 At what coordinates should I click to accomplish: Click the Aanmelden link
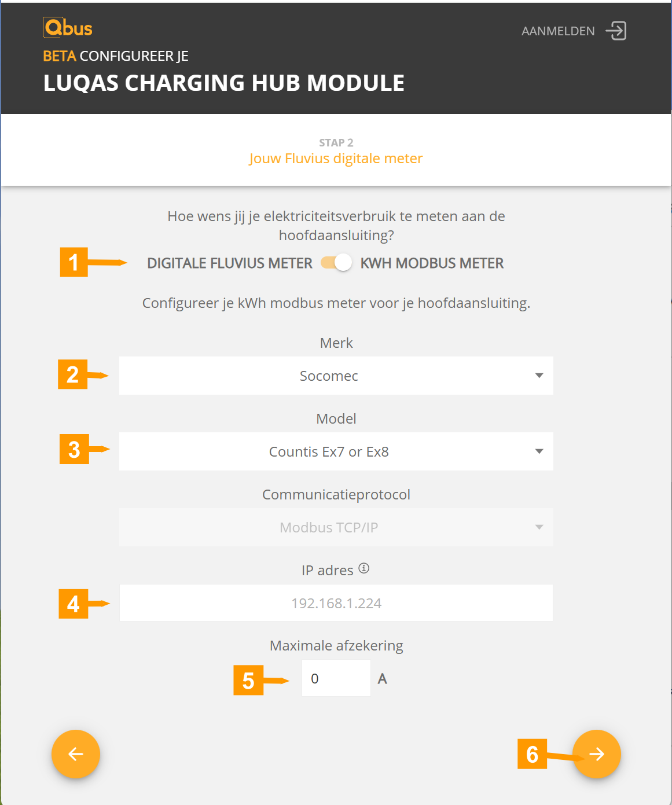coord(558,31)
